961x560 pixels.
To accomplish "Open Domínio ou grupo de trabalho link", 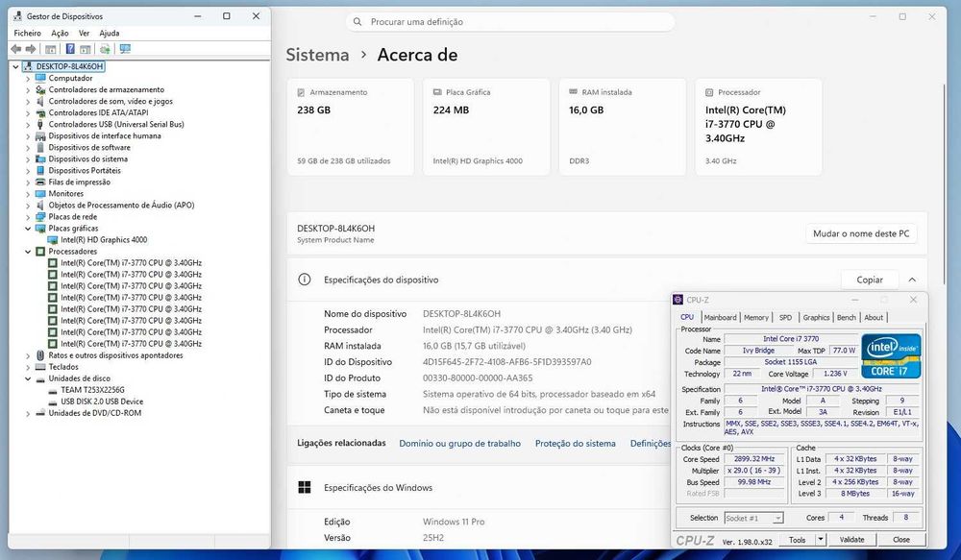I will (459, 444).
